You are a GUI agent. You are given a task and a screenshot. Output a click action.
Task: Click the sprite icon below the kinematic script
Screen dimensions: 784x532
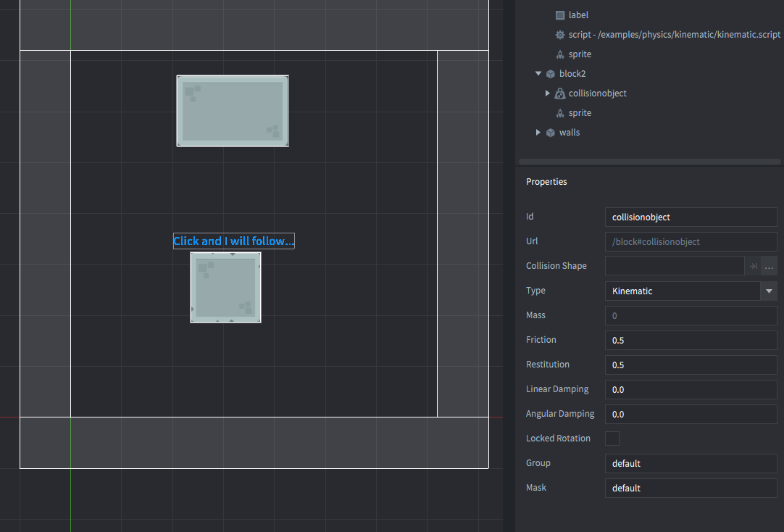click(x=560, y=54)
